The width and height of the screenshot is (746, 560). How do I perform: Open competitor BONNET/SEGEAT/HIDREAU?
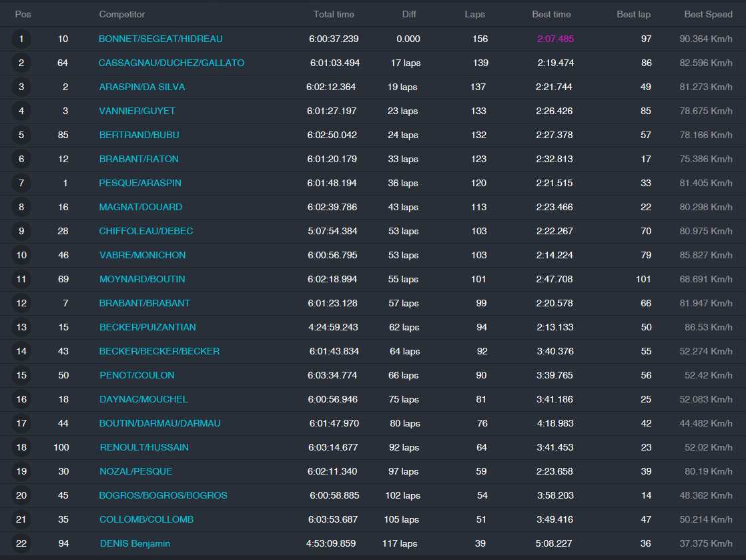coord(161,39)
